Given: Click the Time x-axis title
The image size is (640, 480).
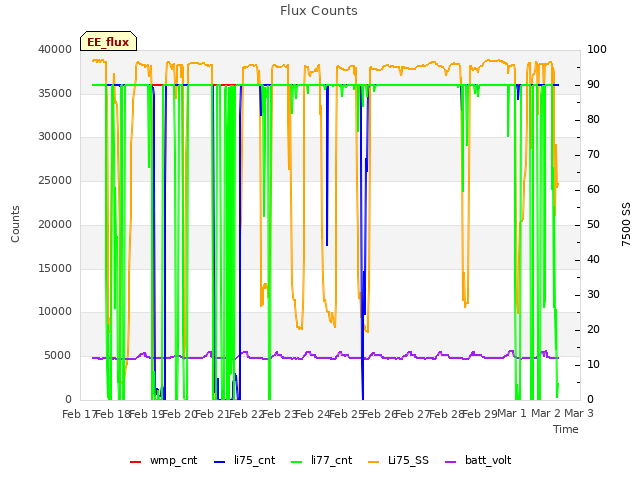Looking at the screenshot, I should (x=566, y=429).
